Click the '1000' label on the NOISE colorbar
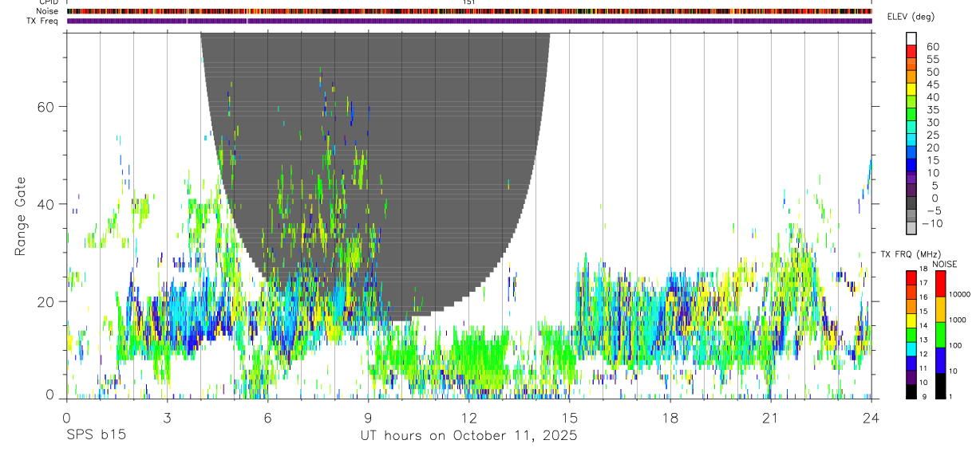Image resolution: width=980 pixels, height=452 pixels. (x=958, y=320)
